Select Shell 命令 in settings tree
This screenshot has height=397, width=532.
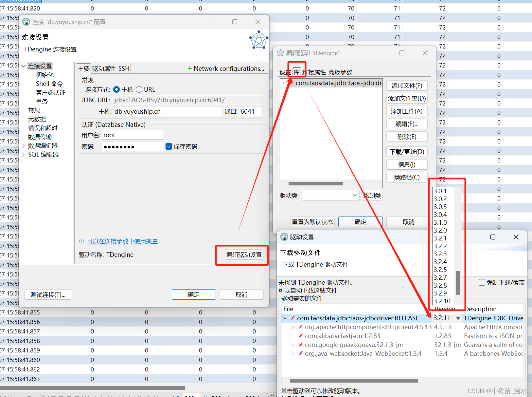pos(49,84)
